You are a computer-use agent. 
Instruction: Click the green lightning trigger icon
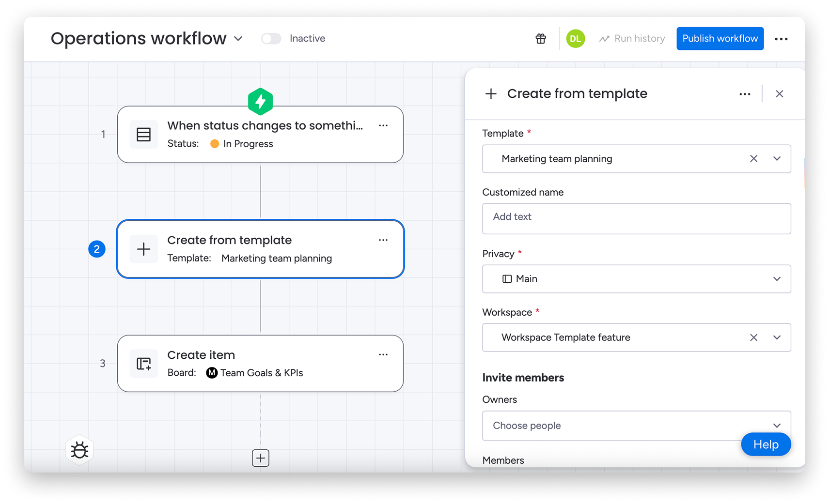[x=260, y=101]
